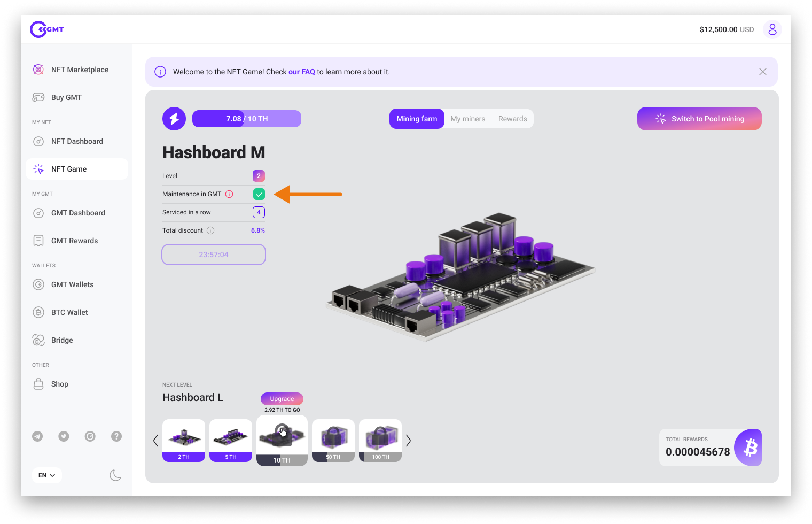This screenshot has height=524, width=812.
Task: Click the Upgrade button
Action: click(282, 399)
